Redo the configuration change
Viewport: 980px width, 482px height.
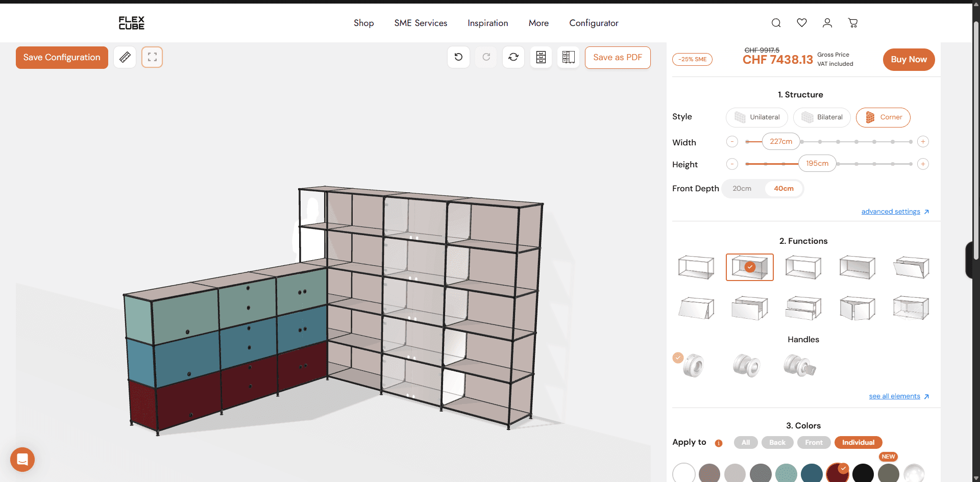pos(486,57)
